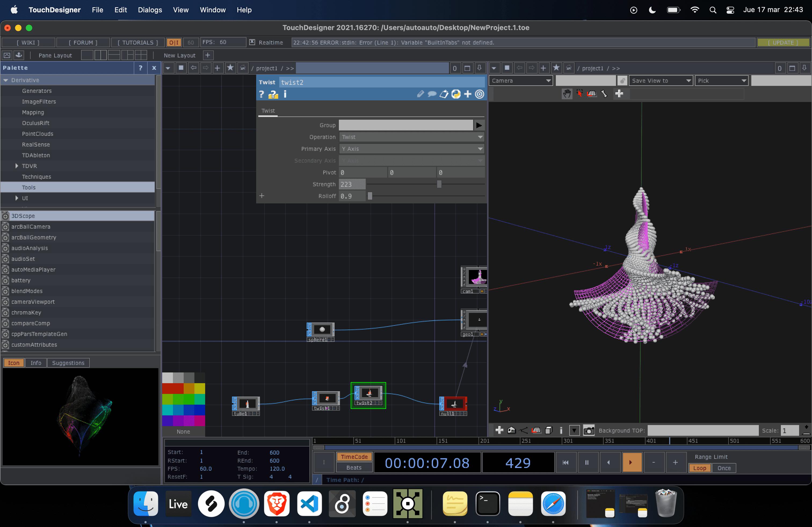Click the twist2 operator name field
The width and height of the screenshot is (812, 527).
click(x=382, y=82)
